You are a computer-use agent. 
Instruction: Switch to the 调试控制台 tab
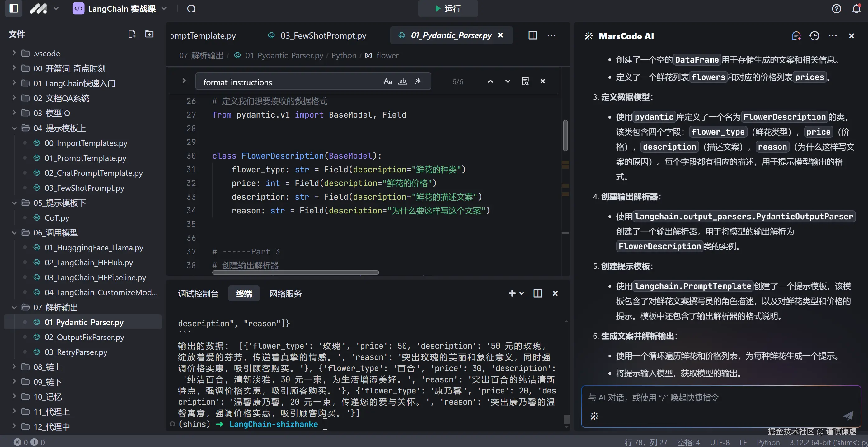[x=198, y=293]
